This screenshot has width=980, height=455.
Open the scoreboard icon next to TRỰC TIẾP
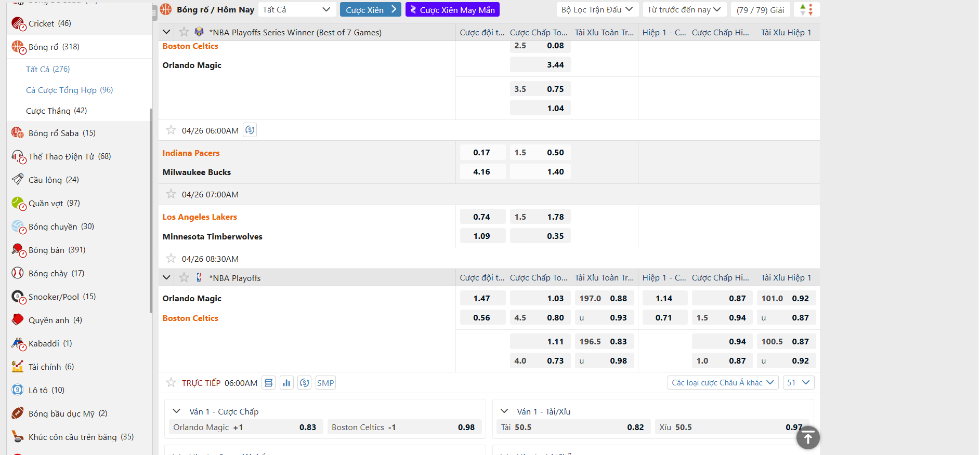268,383
